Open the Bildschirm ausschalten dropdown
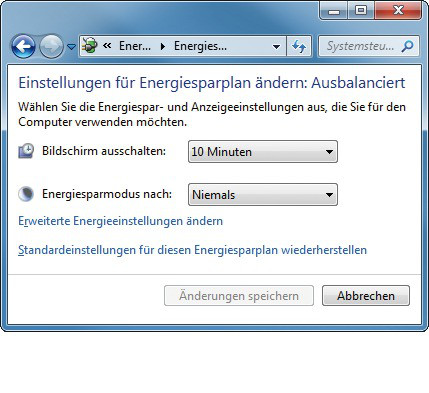Viewport: 429px width, 393px height. pyautogui.click(x=263, y=152)
